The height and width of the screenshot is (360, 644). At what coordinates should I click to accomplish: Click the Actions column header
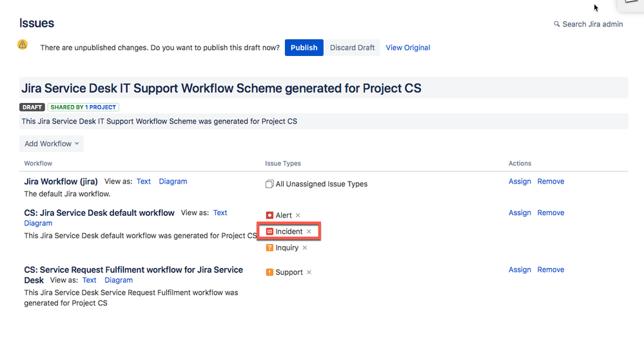[520, 164]
